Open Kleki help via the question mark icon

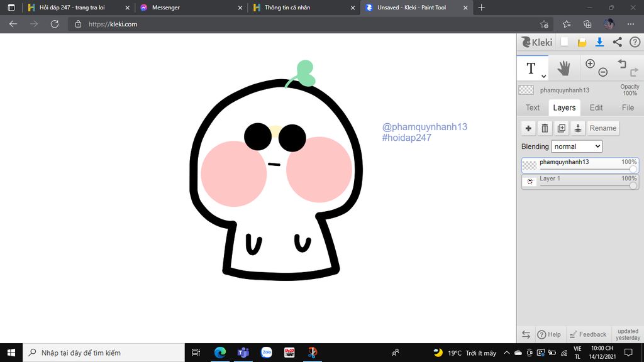(635, 42)
